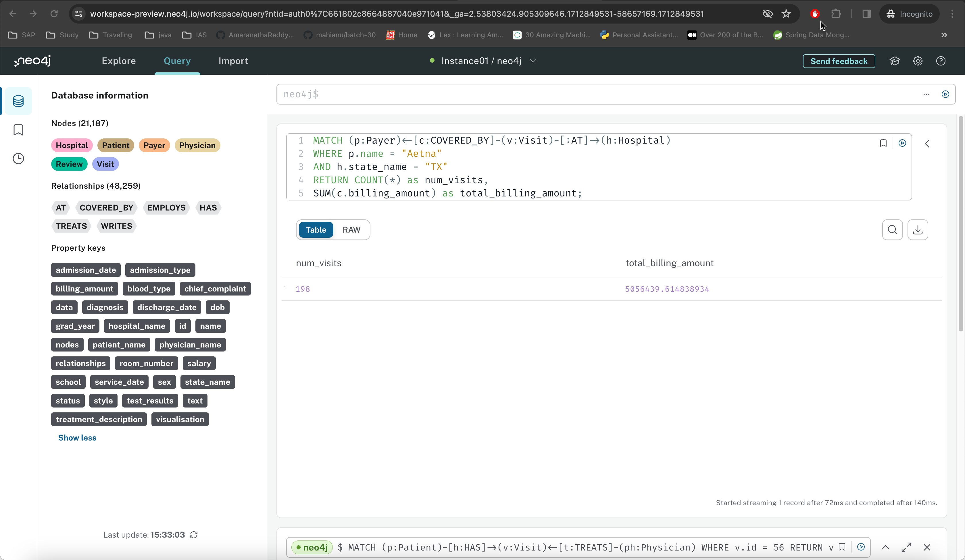Refresh the database information last update
This screenshot has width=965, height=560.
[194, 535]
